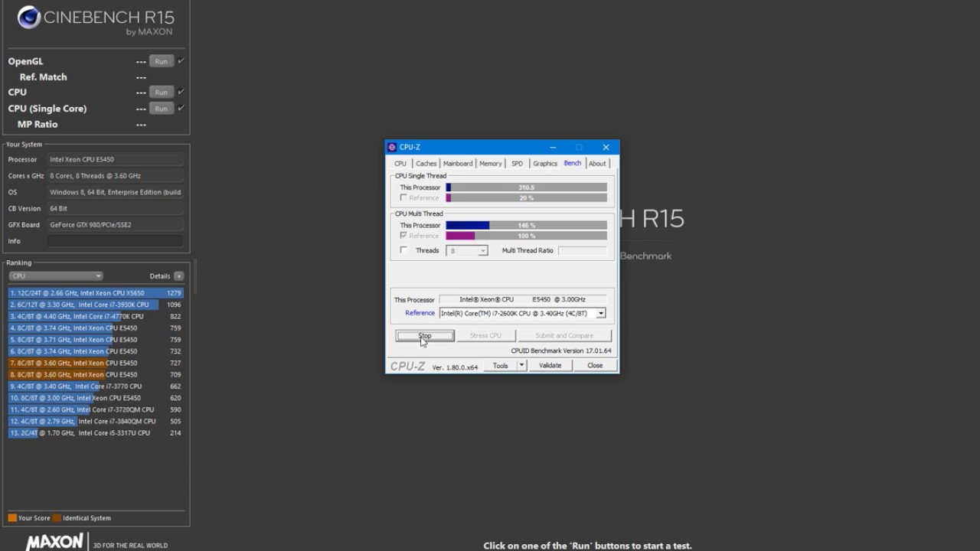
Task: Switch to the Mainboard tab
Action: pyautogui.click(x=458, y=163)
